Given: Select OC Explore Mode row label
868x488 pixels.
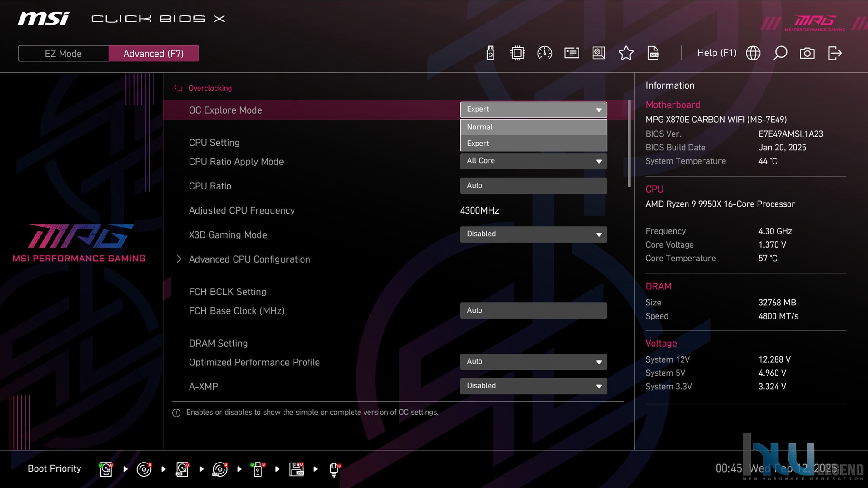Looking at the screenshot, I should pos(225,110).
